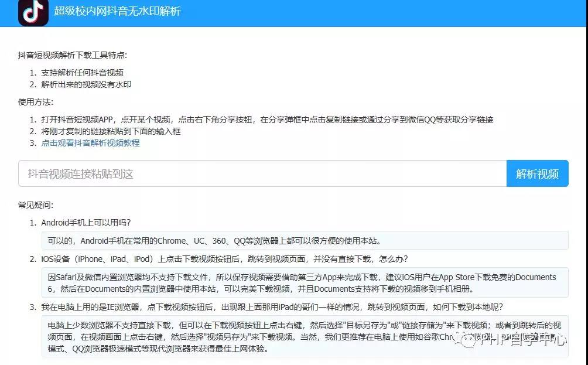
Task: Select the 使用方法 heading
Action: pos(36,102)
